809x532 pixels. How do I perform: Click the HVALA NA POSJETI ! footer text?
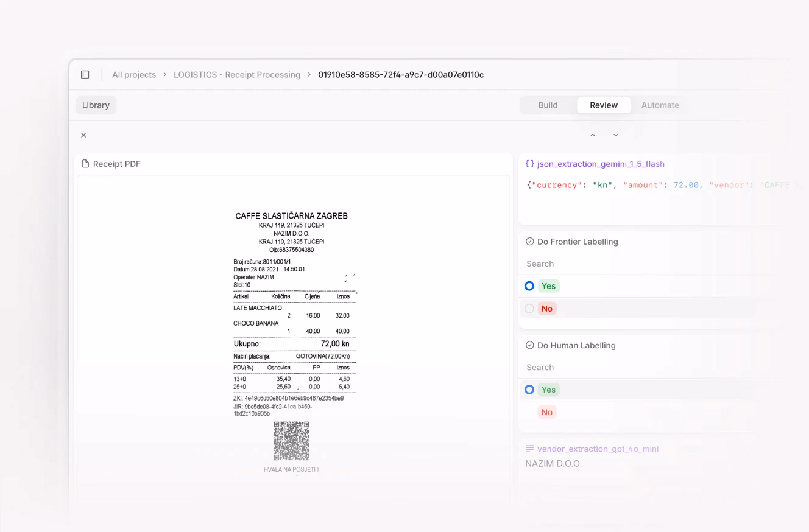(291, 470)
